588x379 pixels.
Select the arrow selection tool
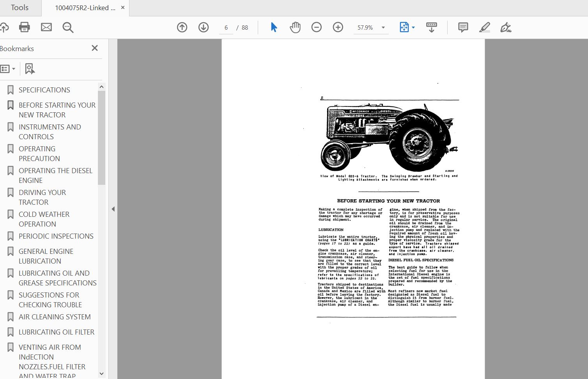tap(274, 27)
